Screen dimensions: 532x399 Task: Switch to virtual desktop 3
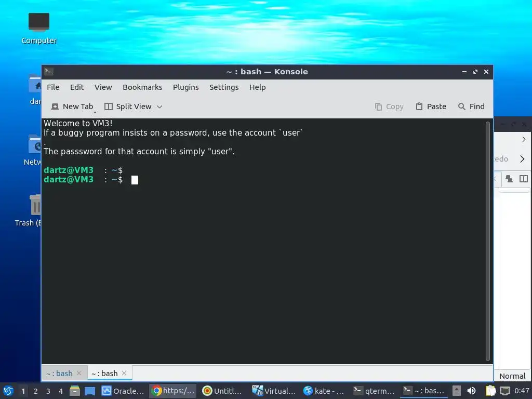pos(48,391)
